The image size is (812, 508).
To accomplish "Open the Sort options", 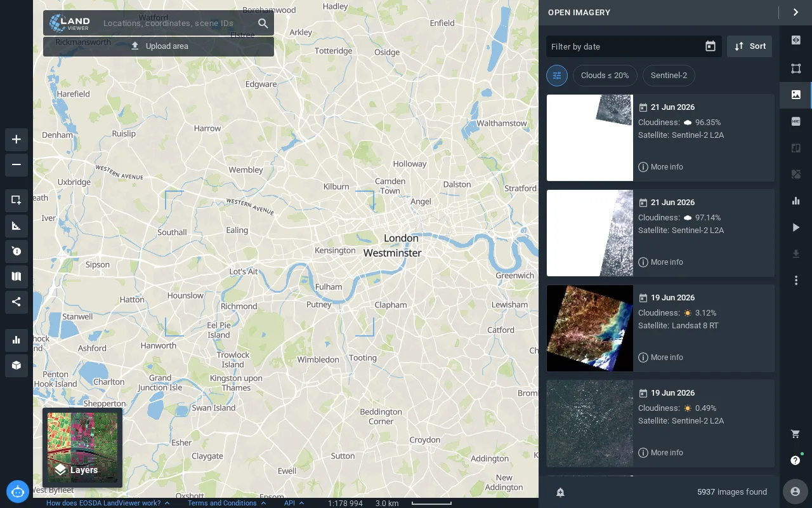I will click(x=750, y=46).
